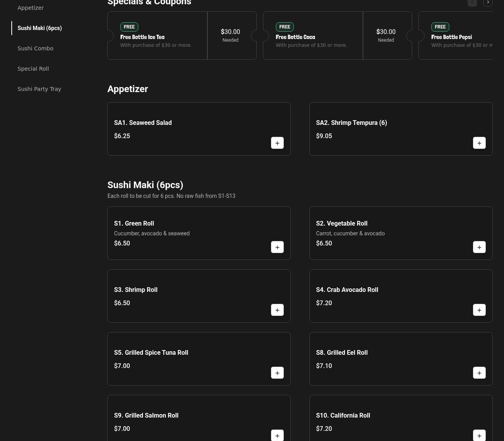Add S9. Grilled Salmon Roll to order

pos(277,435)
